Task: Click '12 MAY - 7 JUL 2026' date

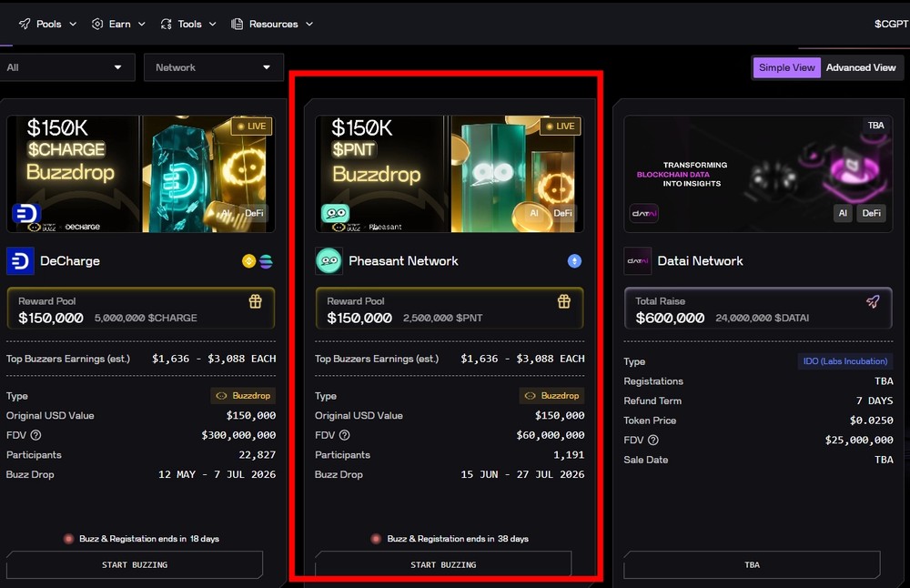Action: (217, 475)
